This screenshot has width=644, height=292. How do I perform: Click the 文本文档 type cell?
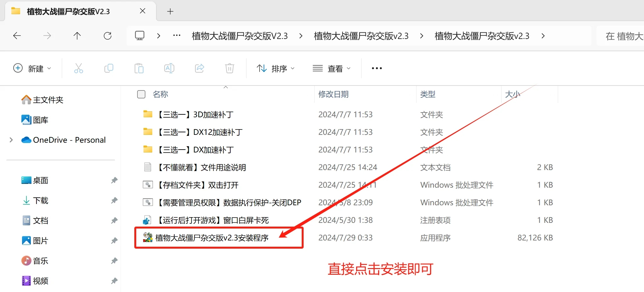[x=435, y=167]
